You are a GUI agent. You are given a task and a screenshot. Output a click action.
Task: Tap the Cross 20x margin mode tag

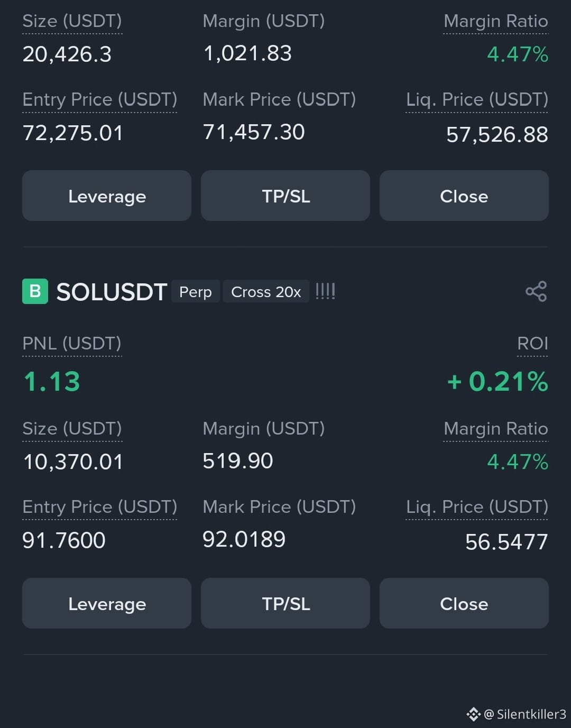(x=266, y=292)
